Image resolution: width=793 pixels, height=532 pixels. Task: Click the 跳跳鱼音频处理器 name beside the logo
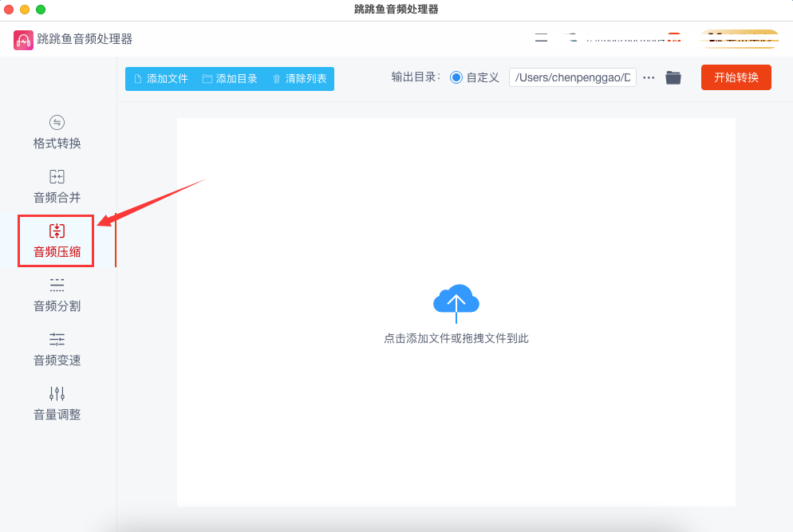85,39
